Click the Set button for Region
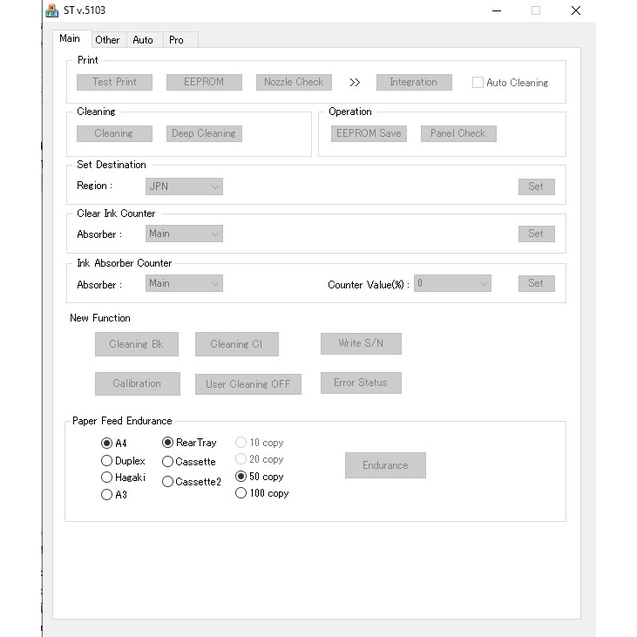637x637 pixels. pos(536,186)
